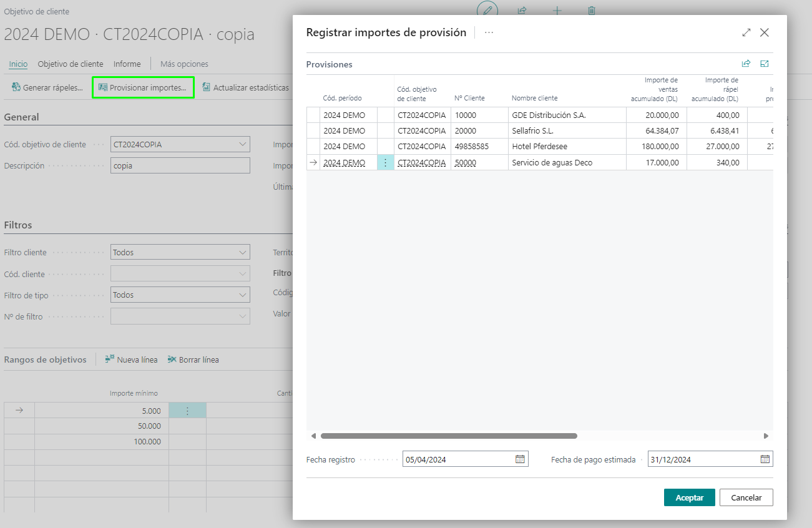
Task: Click Nueva línea in Rangos de objetivos
Action: 131,359
